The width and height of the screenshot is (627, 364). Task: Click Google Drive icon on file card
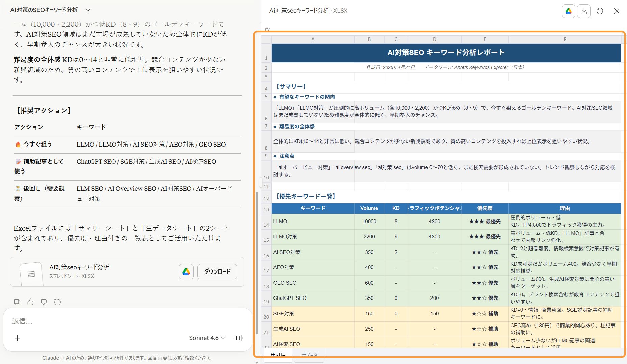[x=186, y=271]
